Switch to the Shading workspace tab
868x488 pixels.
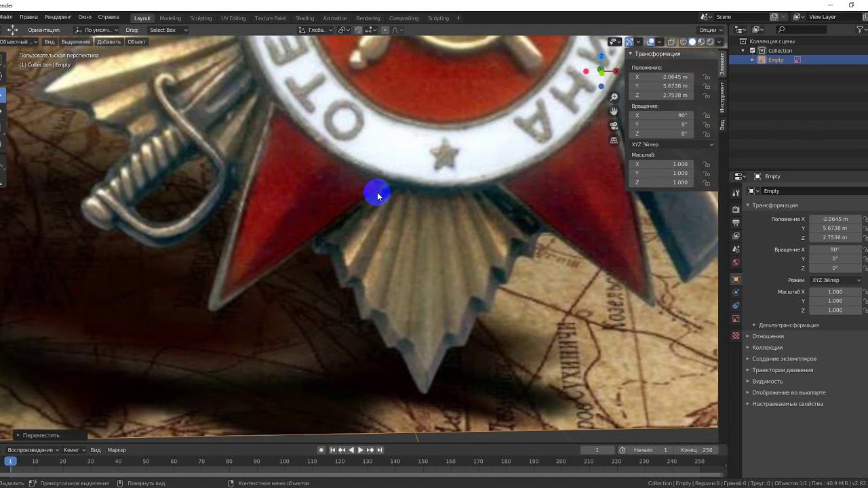click(304, 18)
